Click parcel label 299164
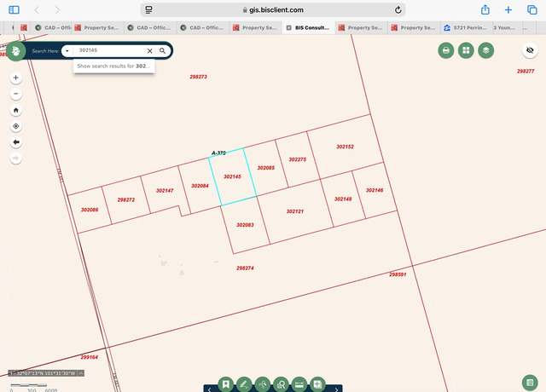 [89, 357]
